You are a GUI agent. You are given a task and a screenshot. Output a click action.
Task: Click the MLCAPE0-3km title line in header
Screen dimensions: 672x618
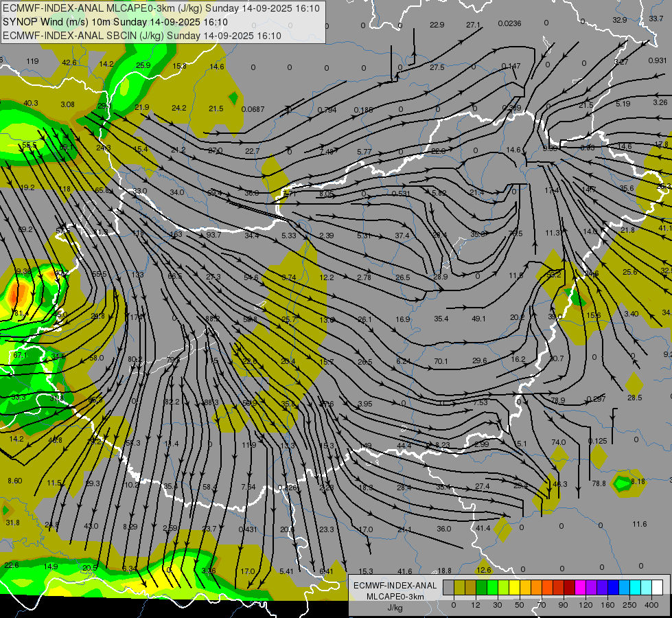[x=161, y=8]
